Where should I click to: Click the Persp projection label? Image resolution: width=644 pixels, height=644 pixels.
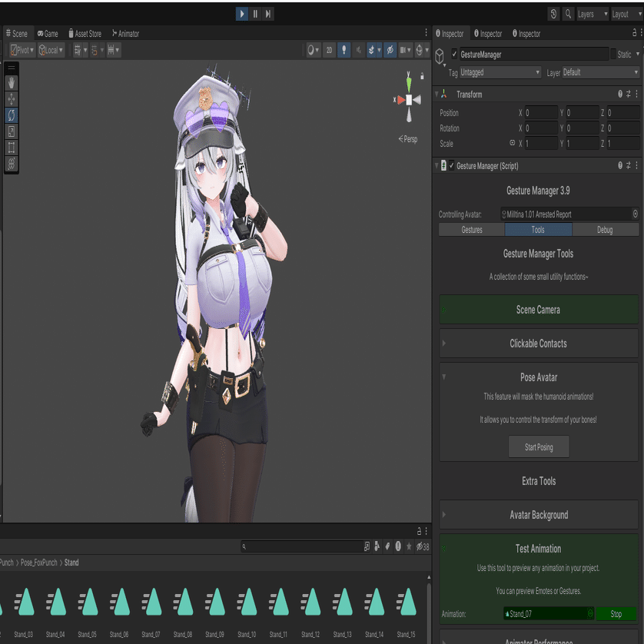click(408, 139)
